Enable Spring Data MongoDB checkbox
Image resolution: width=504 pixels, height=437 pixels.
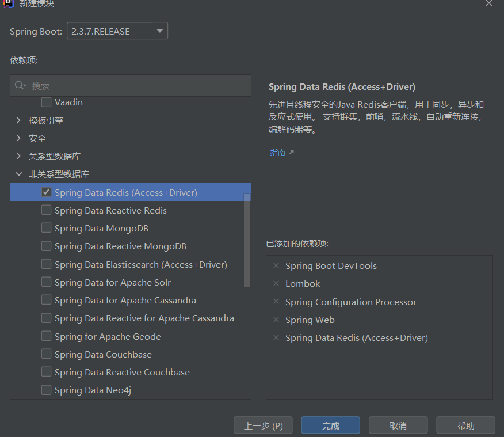point(46,228)
